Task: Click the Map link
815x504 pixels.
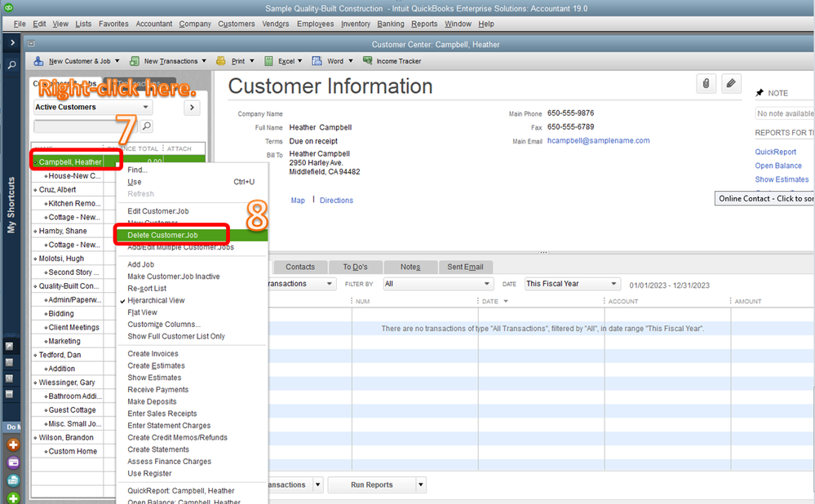Action: (298, 201)
